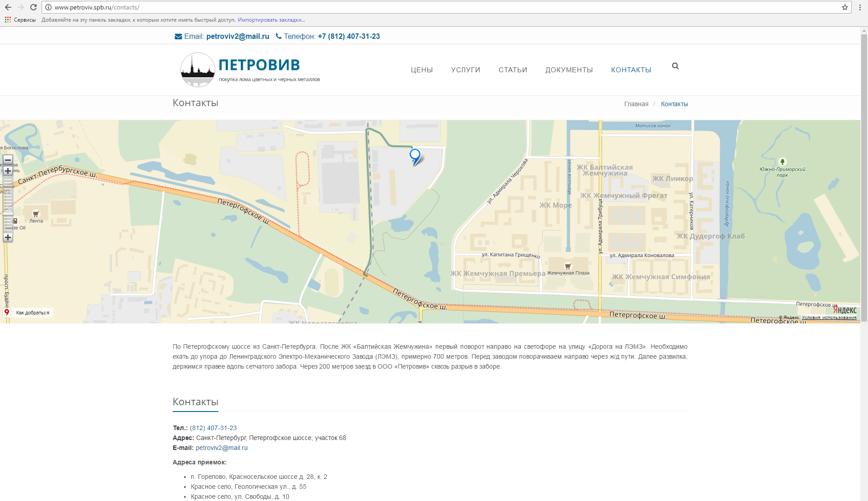Click petroviv2@mail.ru link after E-mail:

[222, 448]
